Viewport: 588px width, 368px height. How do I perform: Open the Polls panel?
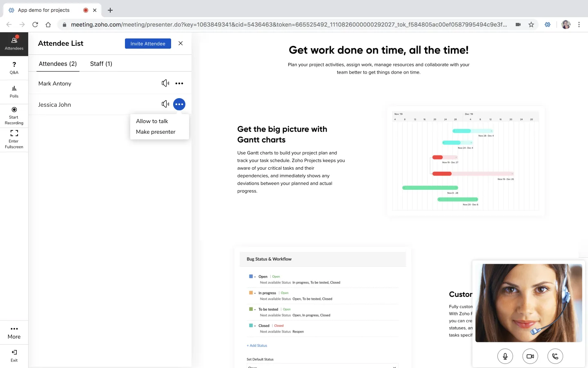pyautogui.click(x=14, y=92)
